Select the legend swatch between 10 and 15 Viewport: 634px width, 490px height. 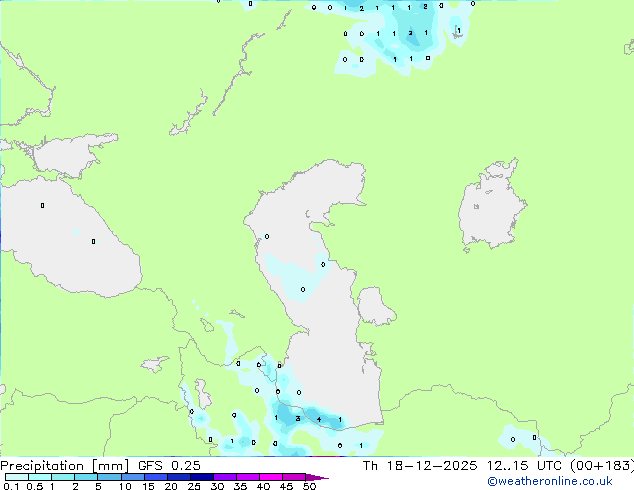coord(133,477)
